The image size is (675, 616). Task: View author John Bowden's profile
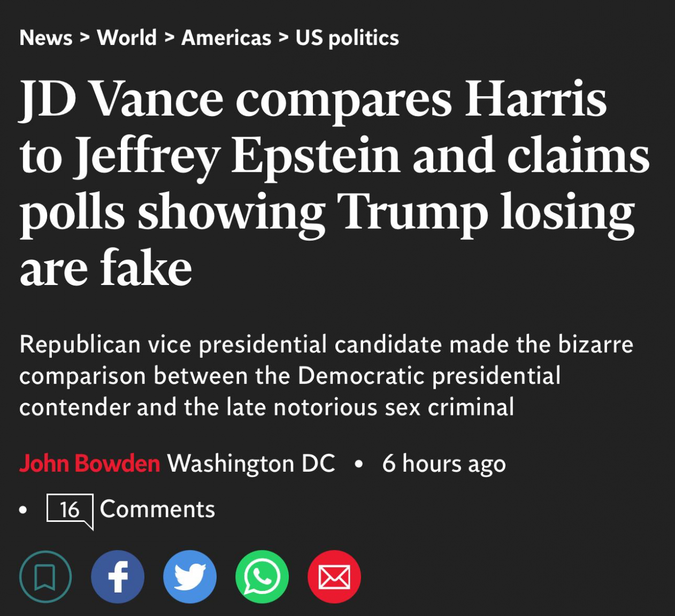pyautogui.click(x=90, y=463)
